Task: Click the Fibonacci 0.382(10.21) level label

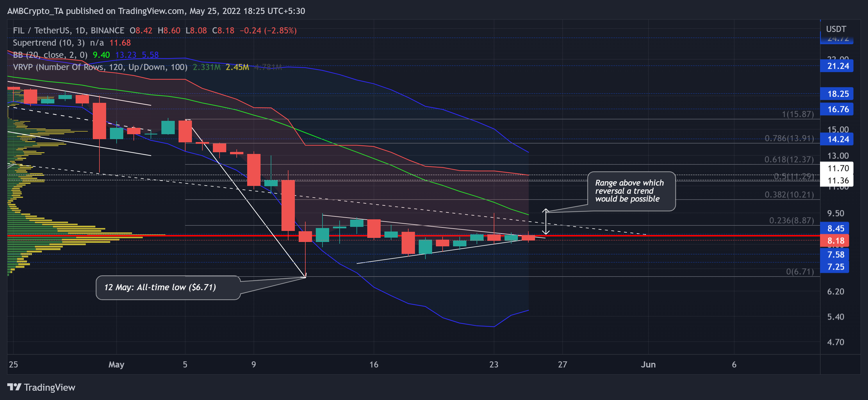Action: 789,195
